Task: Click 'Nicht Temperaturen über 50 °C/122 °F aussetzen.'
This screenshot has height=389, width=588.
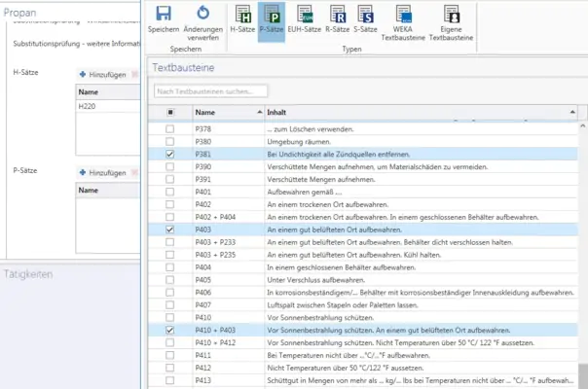Action: (345, 368)
